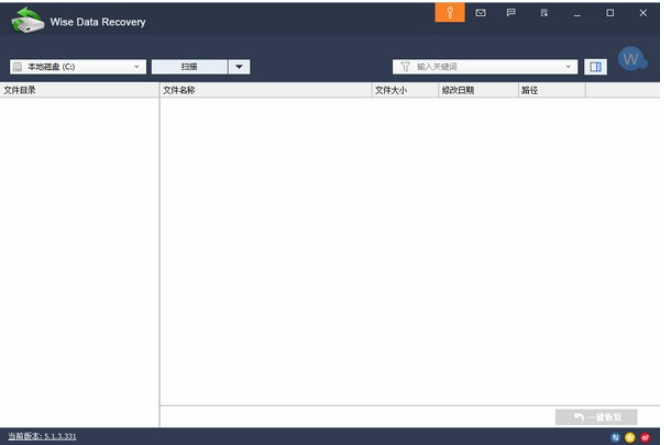Click the round W avatar icon
Screen dimensions: 664x445
point(632,59)
